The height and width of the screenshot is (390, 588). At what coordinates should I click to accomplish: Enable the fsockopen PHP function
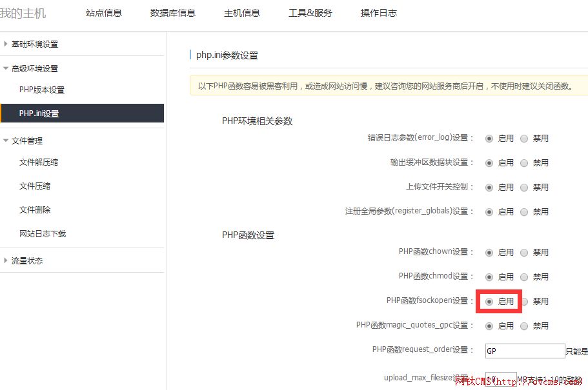click(x=490, y=301)
